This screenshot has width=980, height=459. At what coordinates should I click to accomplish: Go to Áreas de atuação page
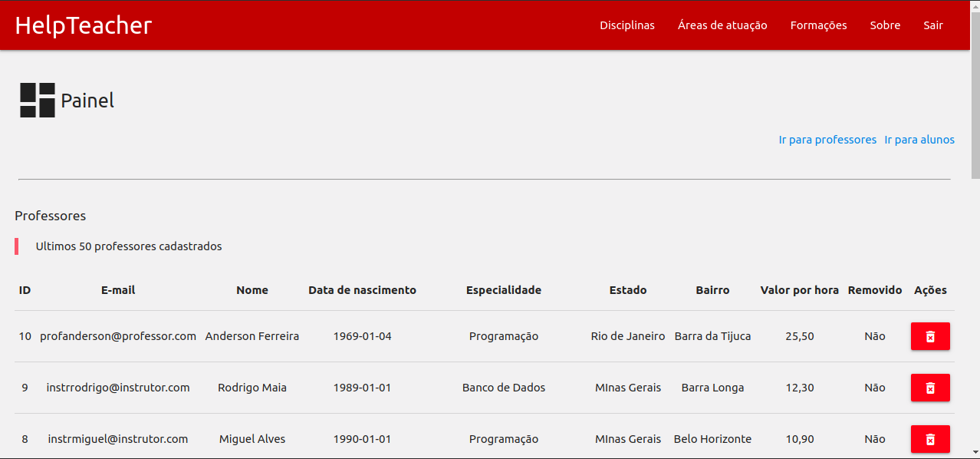[x=722, y=25]
